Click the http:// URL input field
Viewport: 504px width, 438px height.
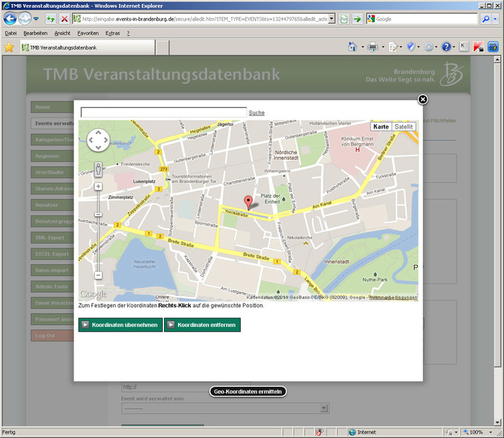pyautogui.click(x=186, y=387)
